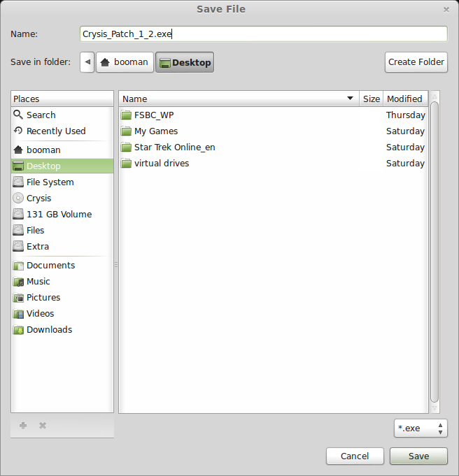The height and width of the screenshot is (476, 459).
Task: Click the Cancel button
Action: 355,456
